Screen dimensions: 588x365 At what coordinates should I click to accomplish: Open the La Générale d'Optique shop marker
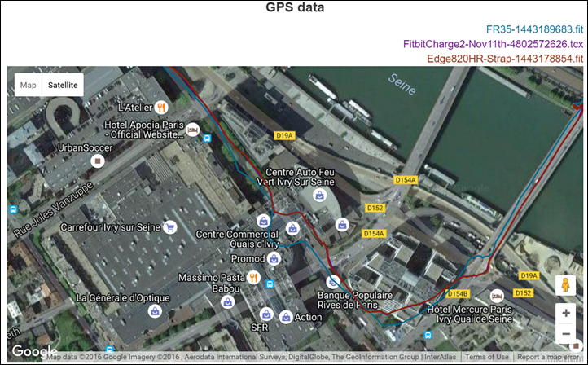click(154, 311)
